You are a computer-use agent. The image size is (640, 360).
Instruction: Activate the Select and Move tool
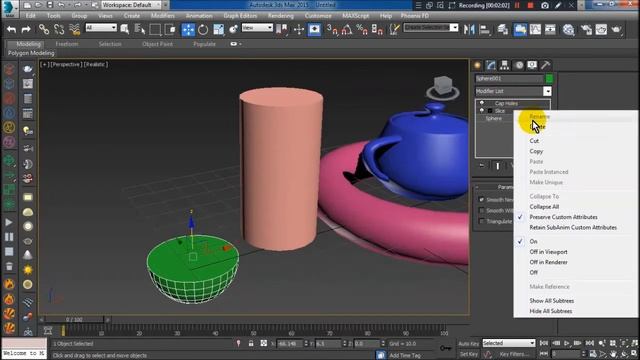(x=188, y=29)
